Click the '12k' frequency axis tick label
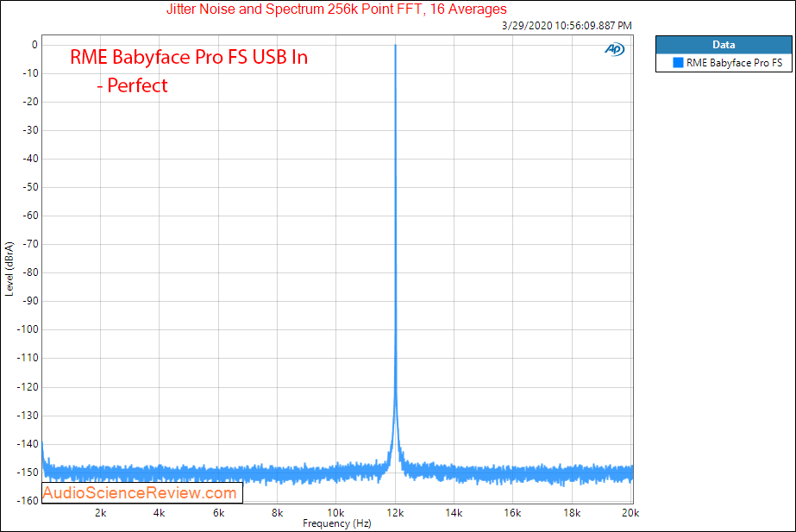 (395, 513)
